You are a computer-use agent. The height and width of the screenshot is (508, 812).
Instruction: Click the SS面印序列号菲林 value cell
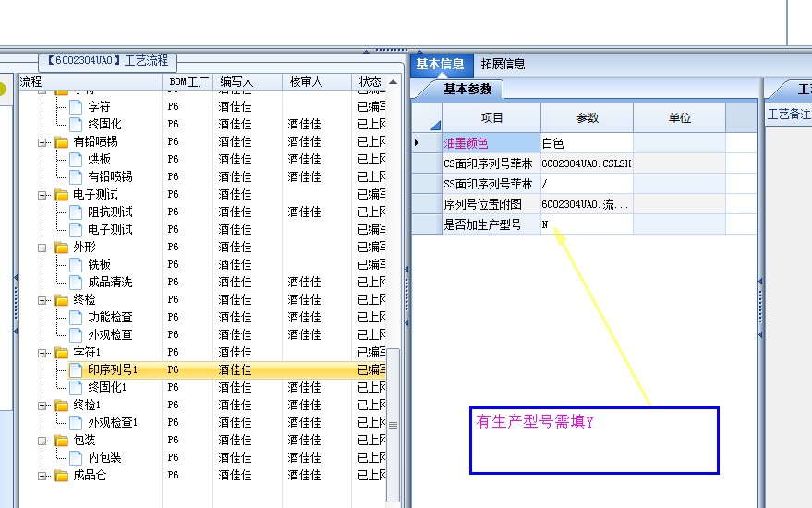click(587, 184)
